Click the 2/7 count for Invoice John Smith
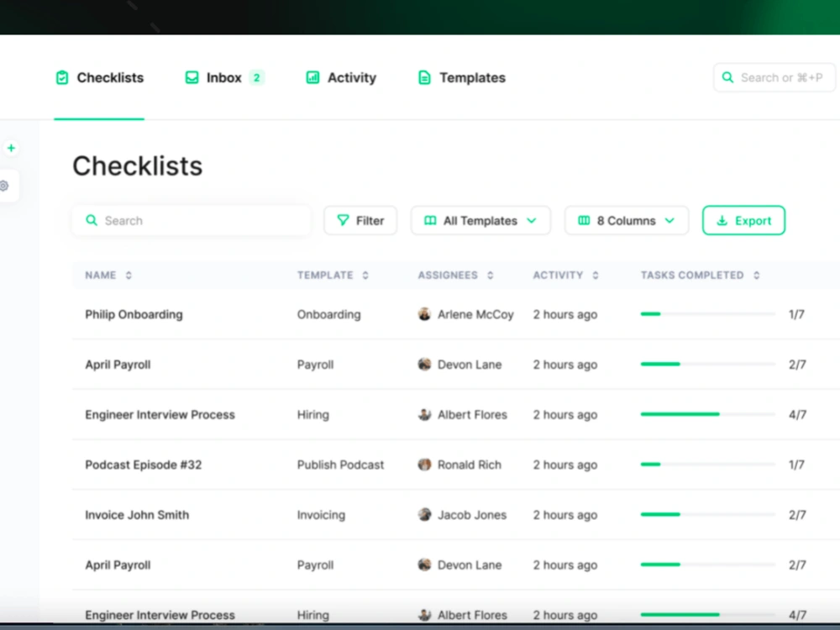Viewport: 840px width, 630px height. pyautogui.click(x=797, y=515)
